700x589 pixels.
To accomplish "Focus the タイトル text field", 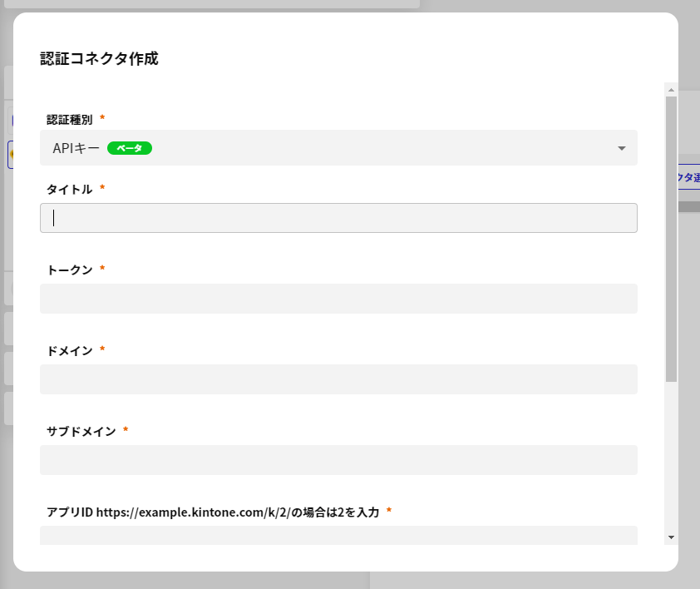I will [x=338, y=218].
